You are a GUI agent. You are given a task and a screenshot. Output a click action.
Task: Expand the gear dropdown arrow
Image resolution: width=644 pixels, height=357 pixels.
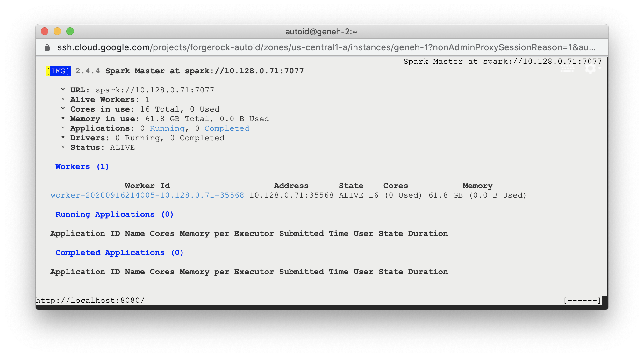[x=600, y=68]
